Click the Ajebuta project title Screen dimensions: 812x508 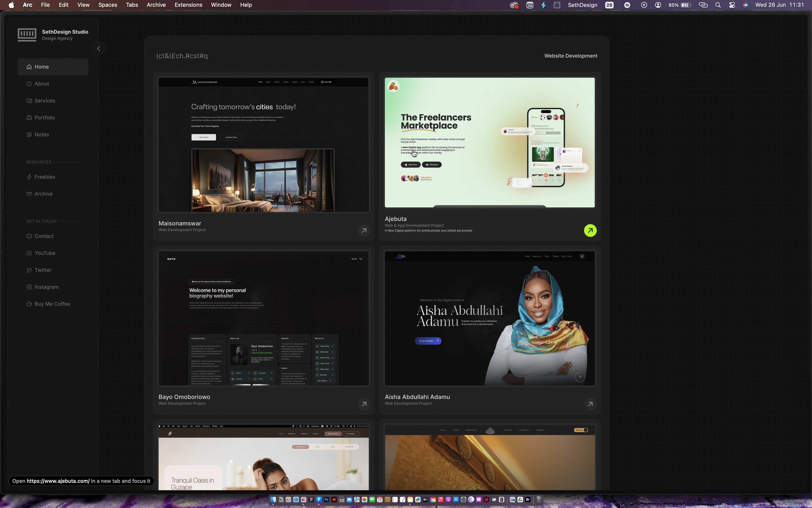(x=396, y=219)
